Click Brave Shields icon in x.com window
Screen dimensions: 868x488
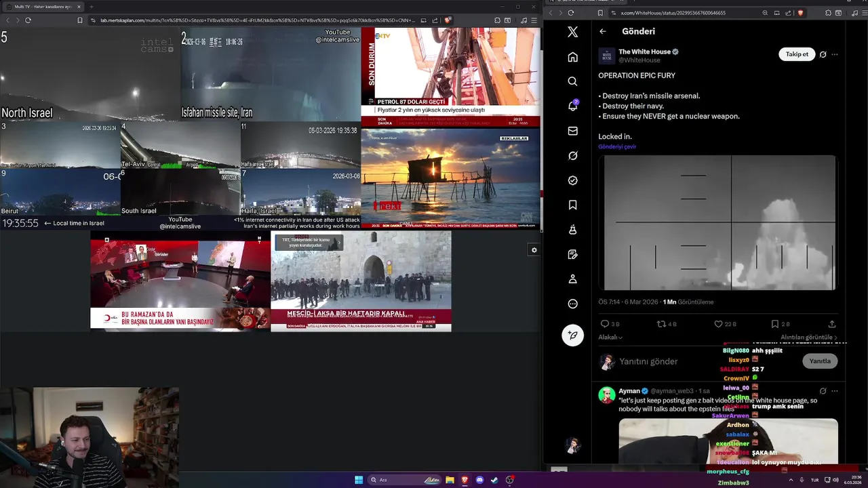[x=800, y=13]
